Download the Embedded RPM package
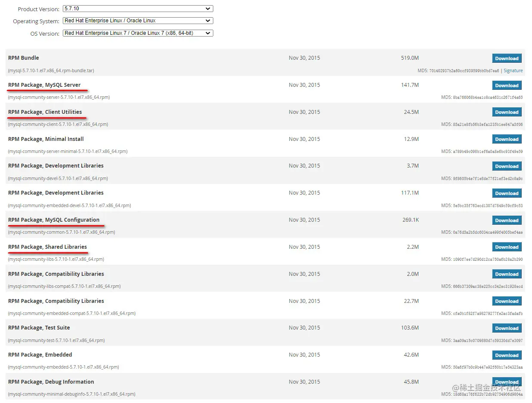Viewport: 532px width, 403px height. click(x=507, y=355)
